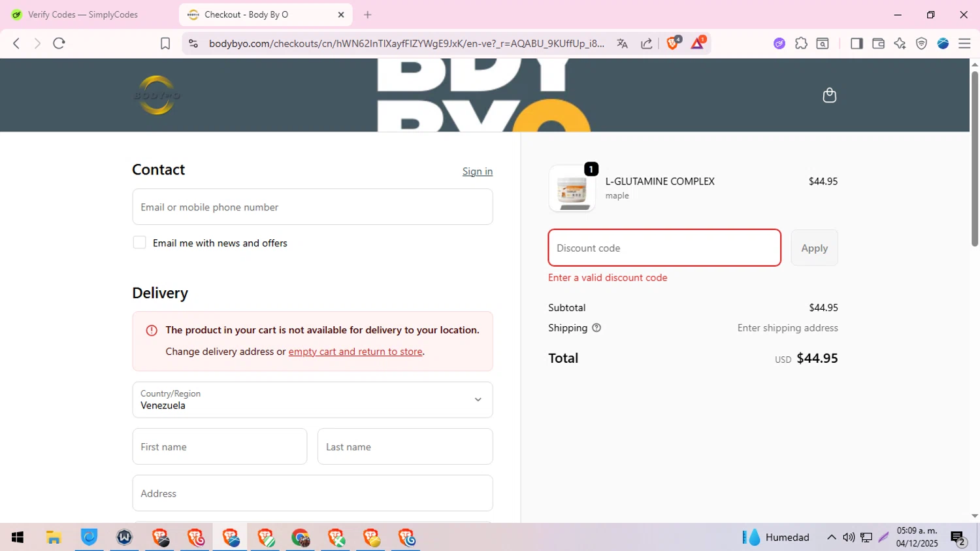Focus the First name field
The width and height of the screenshot is (980, 551).
(220, 446)
